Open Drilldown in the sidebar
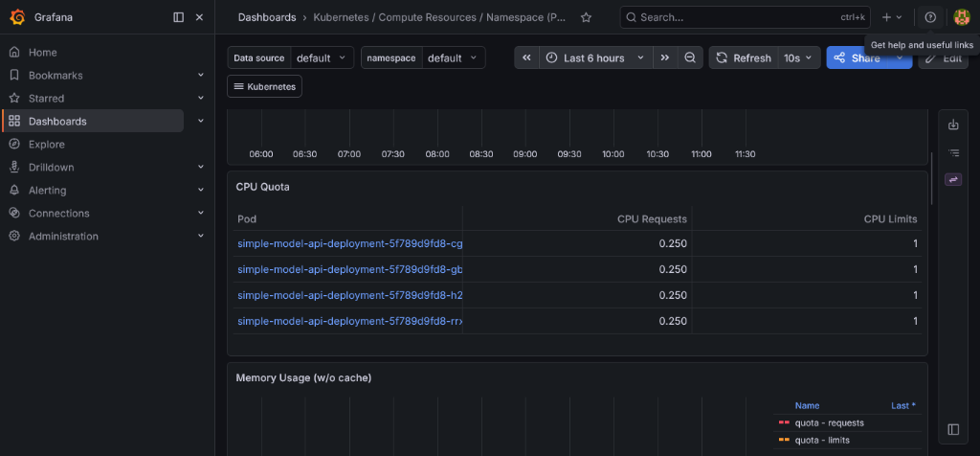Image resolution: width=980 pixels, height=456 pixels. [52, 167]
